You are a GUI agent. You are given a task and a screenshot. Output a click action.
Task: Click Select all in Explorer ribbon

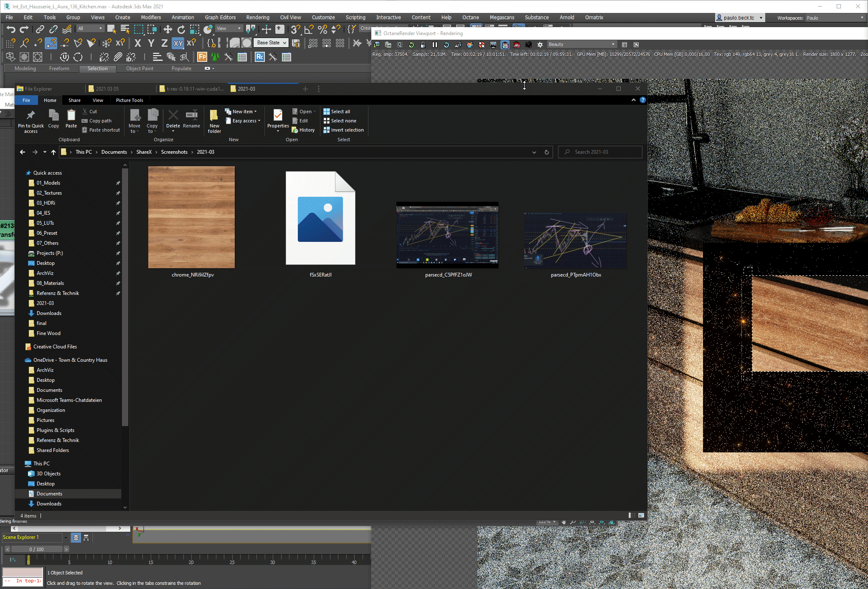pyautogui.click(x=340, y=112)
